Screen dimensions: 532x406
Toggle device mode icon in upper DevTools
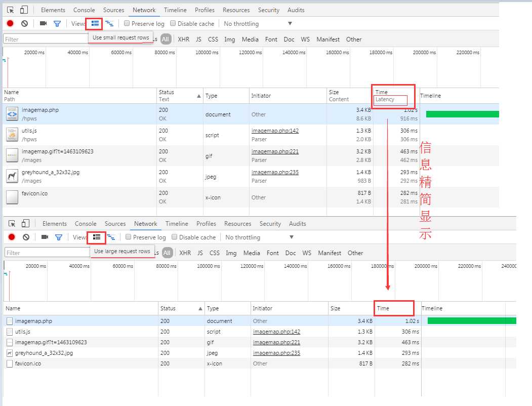pos(24,10)
